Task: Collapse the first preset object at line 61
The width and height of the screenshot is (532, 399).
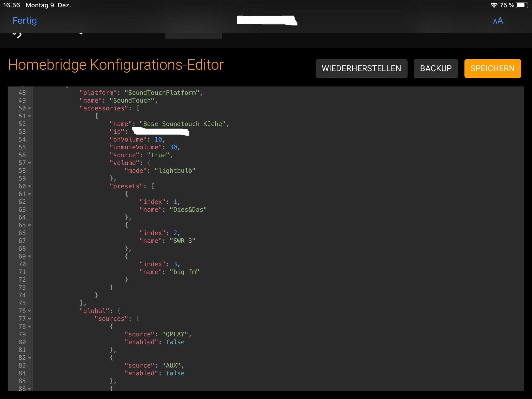Action: (29, 194)
